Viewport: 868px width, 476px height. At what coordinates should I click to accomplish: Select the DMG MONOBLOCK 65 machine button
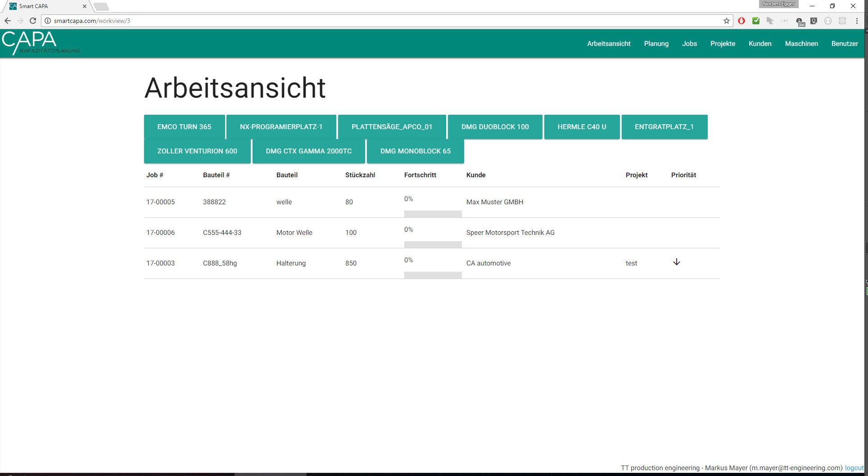[415, 151]
